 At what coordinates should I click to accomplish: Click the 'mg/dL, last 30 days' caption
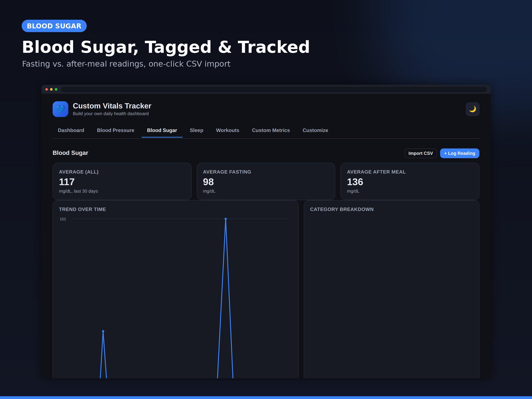click(x=78, y=191)
